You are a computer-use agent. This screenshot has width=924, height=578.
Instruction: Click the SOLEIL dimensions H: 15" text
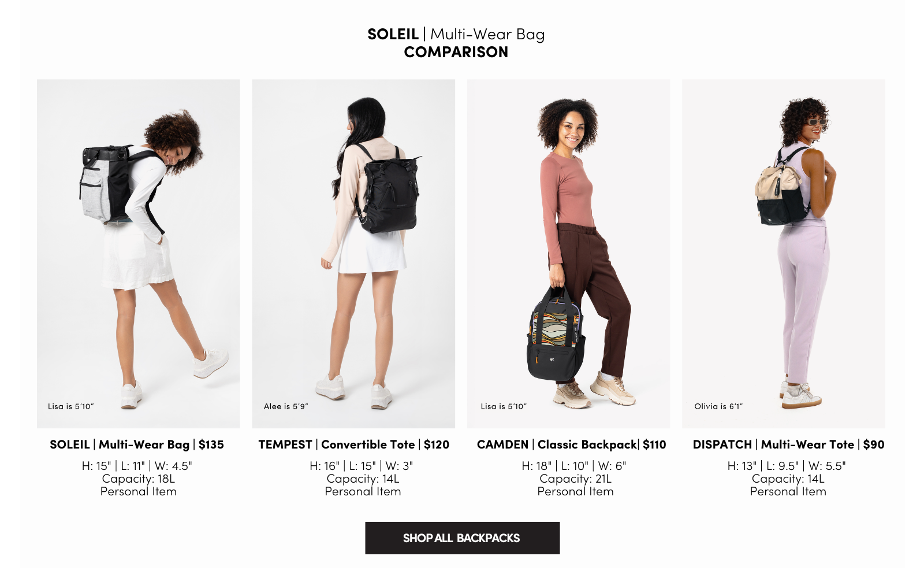point(137,466)
